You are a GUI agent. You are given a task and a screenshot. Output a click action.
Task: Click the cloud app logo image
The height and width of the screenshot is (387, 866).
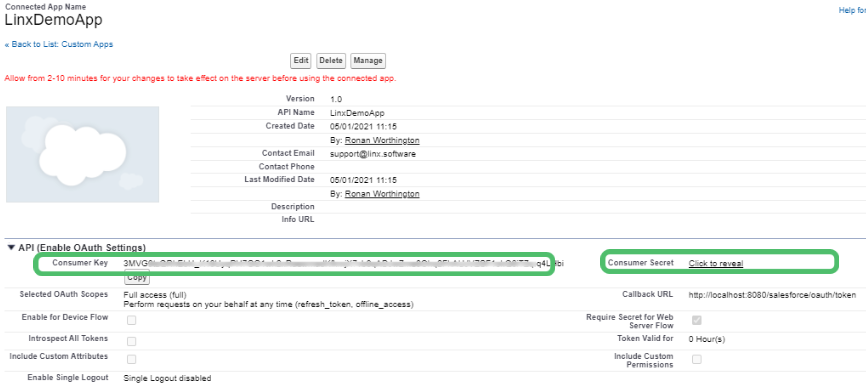82,155
